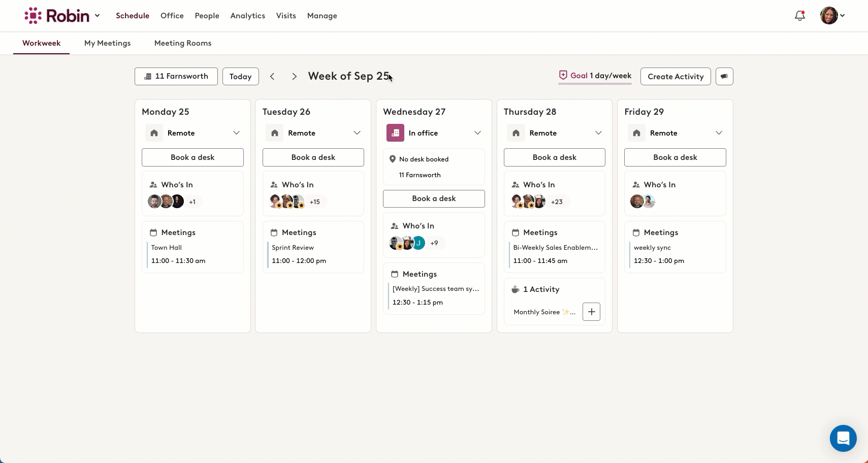Expand the organization dropdown arrow beside the Robin logo
868x463 pixels.
click(x=97, y=16)
